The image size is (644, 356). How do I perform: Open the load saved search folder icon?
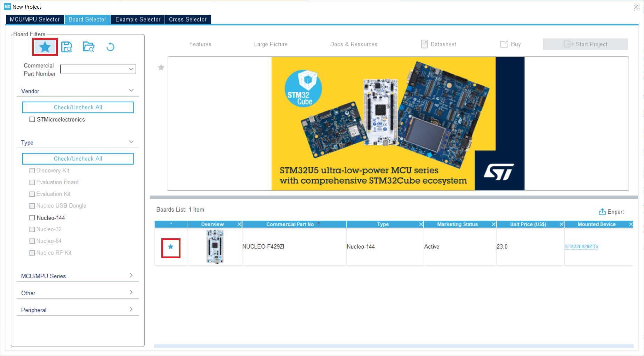pyautogui.click(x=88, y=47)
